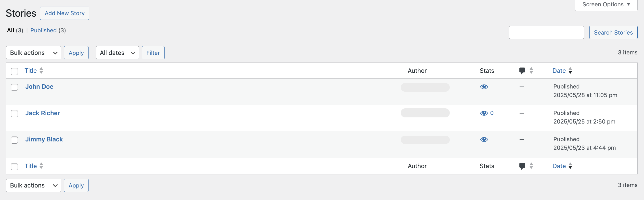This screenshot has height=200, width=644.
Task: Click the sort arrow beside header Date
Action: point(570,71)
